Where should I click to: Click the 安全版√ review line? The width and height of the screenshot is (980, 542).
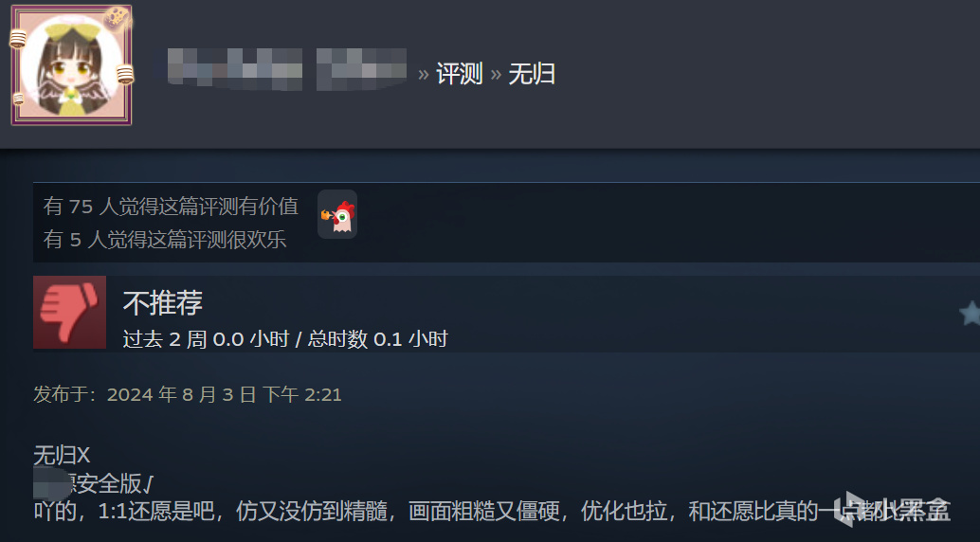click(94, 483)
